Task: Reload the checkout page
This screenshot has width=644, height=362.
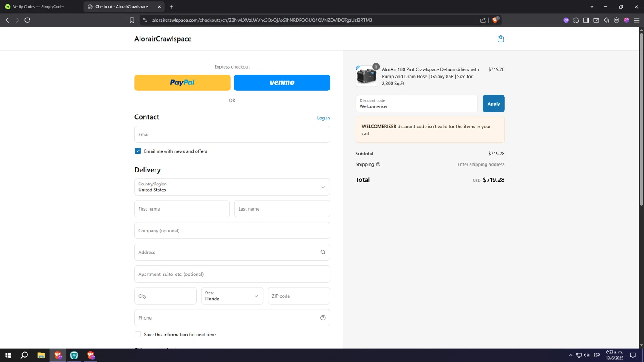Action: (27, 20)
